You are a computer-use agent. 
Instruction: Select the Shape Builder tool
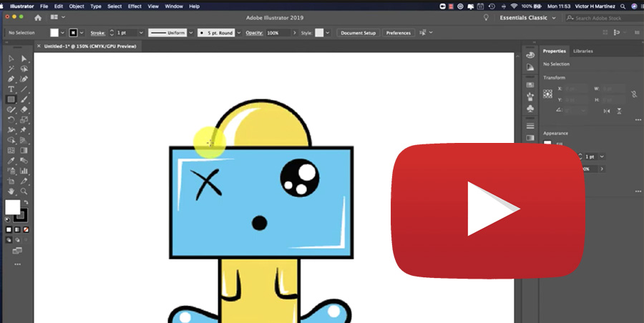pyautogui.click(x=11, y=140)
